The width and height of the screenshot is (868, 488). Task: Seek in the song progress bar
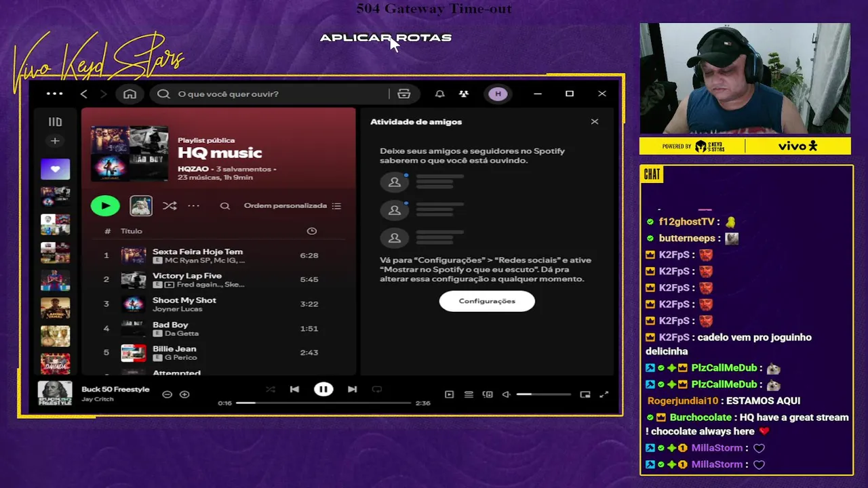pos(323,403)
